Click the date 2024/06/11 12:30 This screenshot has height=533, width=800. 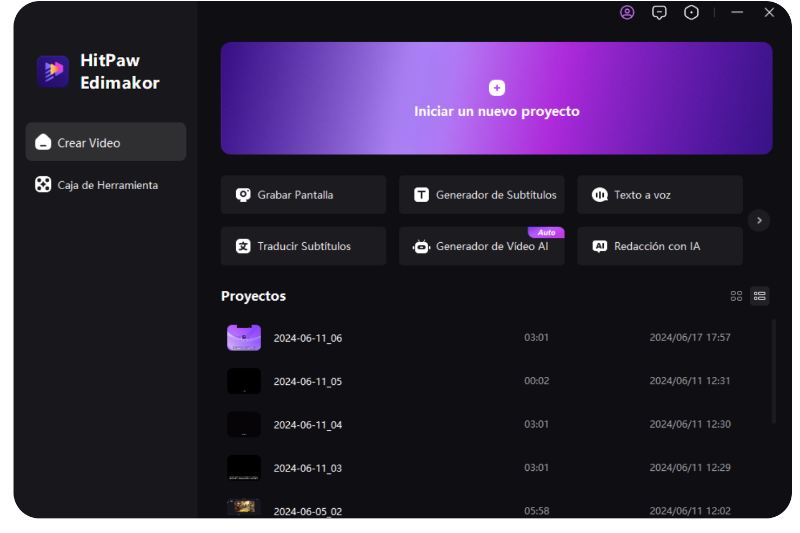(690, 424)
